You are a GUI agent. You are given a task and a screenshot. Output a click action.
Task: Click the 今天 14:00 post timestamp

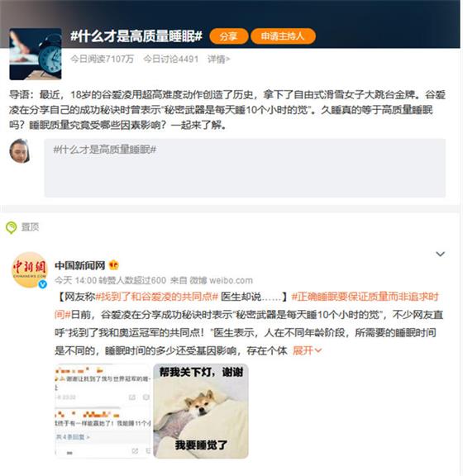pos(75,280)
